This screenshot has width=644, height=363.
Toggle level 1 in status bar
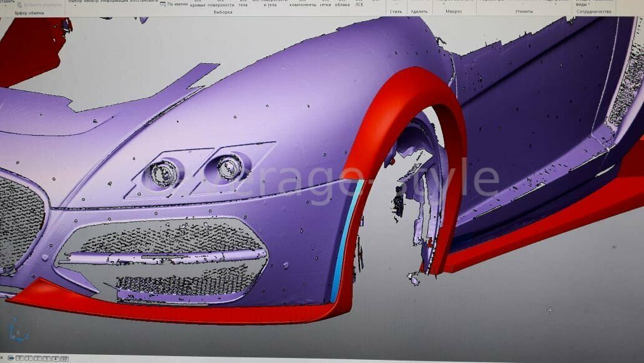(x=29, y=359)
